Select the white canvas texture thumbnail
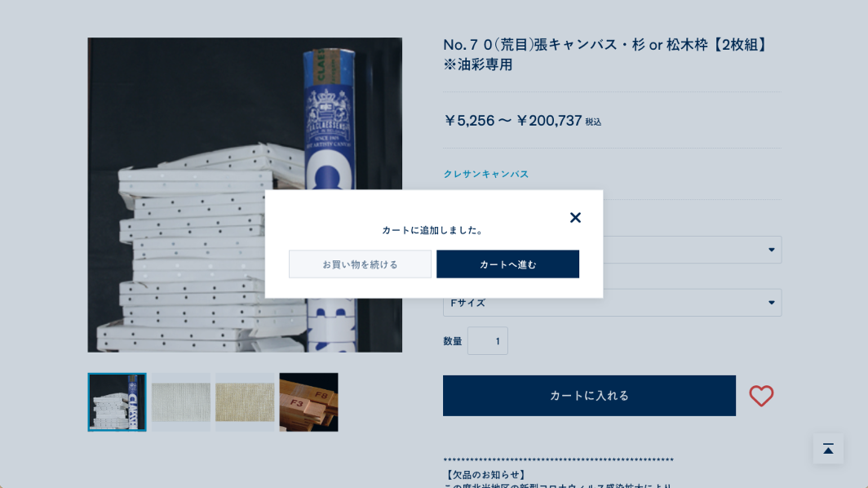 pyautogui.click(x=181, y=402)
